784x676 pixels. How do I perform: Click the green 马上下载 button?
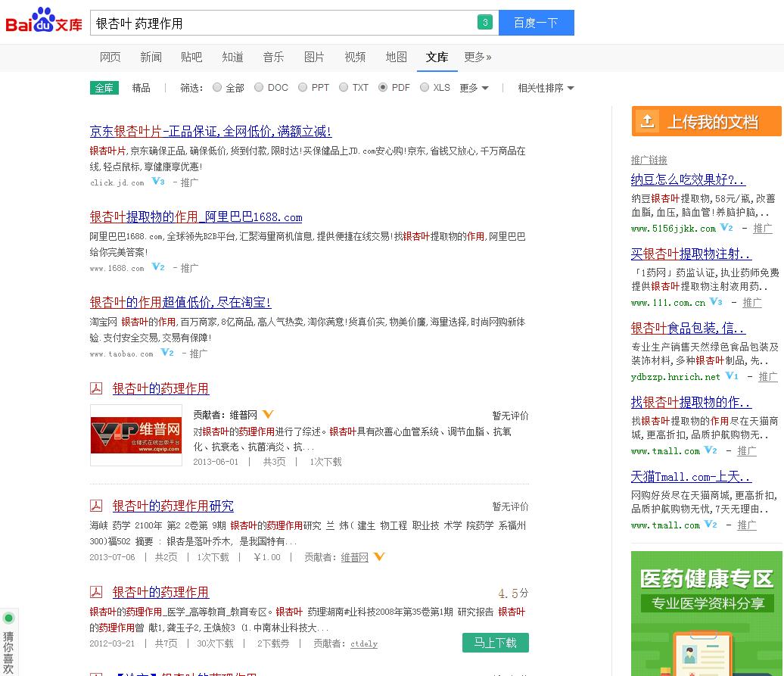[495, 643]
